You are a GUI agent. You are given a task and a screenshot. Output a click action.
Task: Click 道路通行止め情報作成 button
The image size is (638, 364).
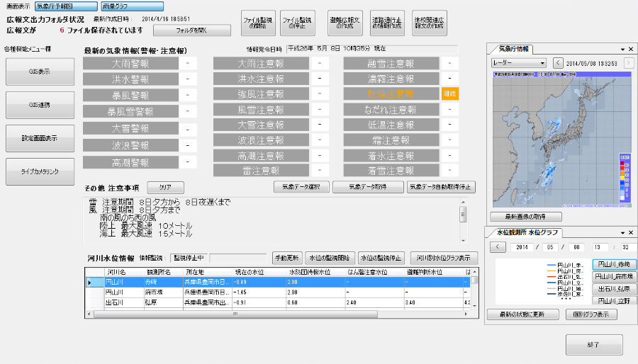point(387,23)
